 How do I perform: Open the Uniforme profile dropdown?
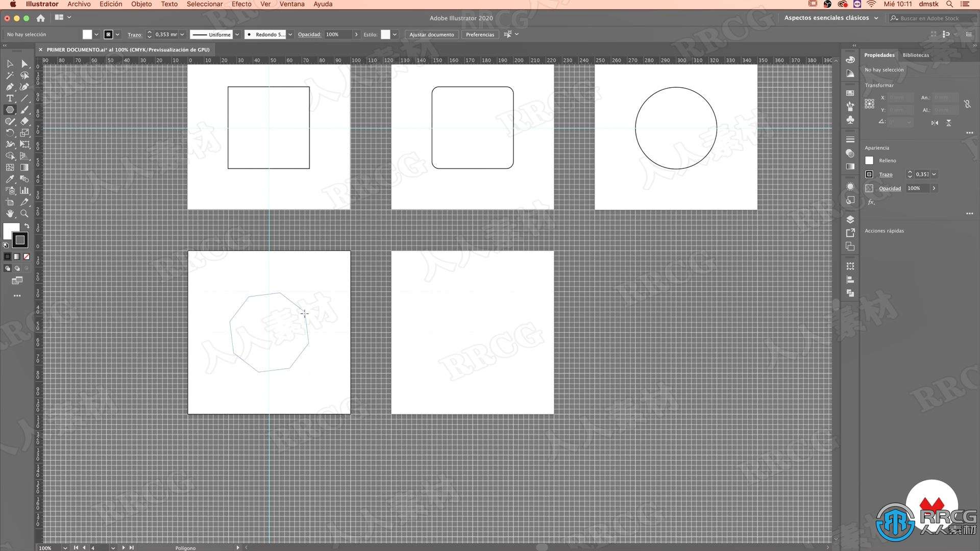tap(237, 35)
